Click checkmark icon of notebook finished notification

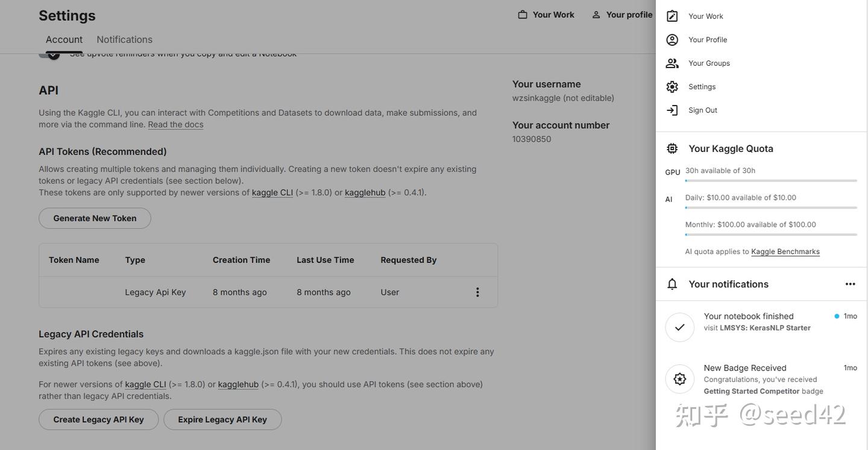coord(680,328)
